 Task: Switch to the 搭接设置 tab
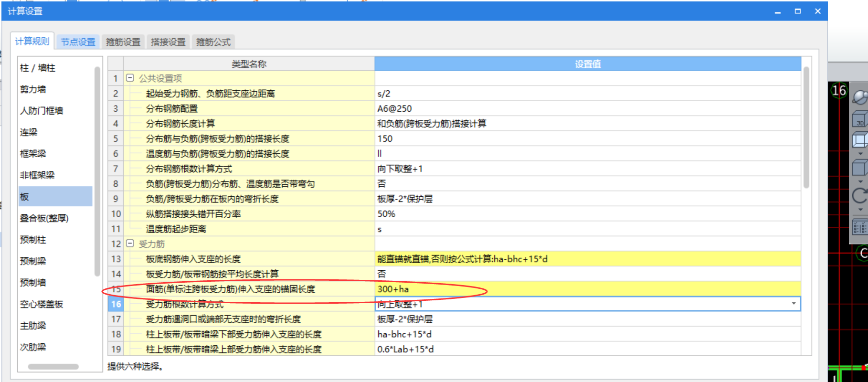pyautogui.click(x=168, y=42)
